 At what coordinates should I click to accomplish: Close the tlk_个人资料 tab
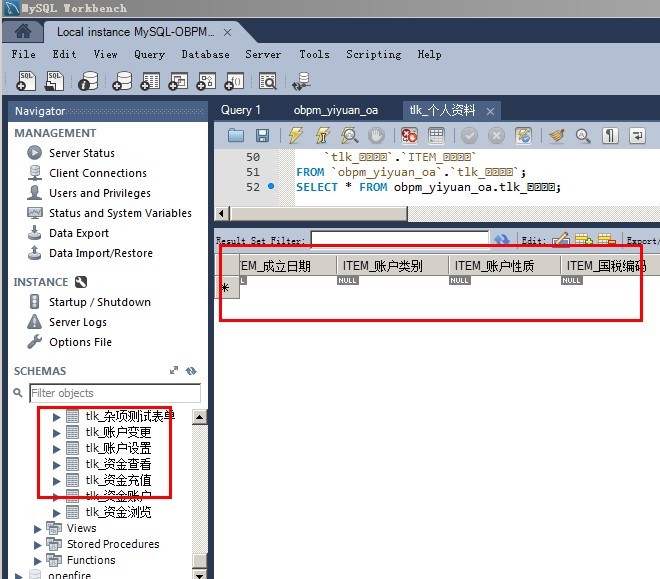click(x=490, y=112)
